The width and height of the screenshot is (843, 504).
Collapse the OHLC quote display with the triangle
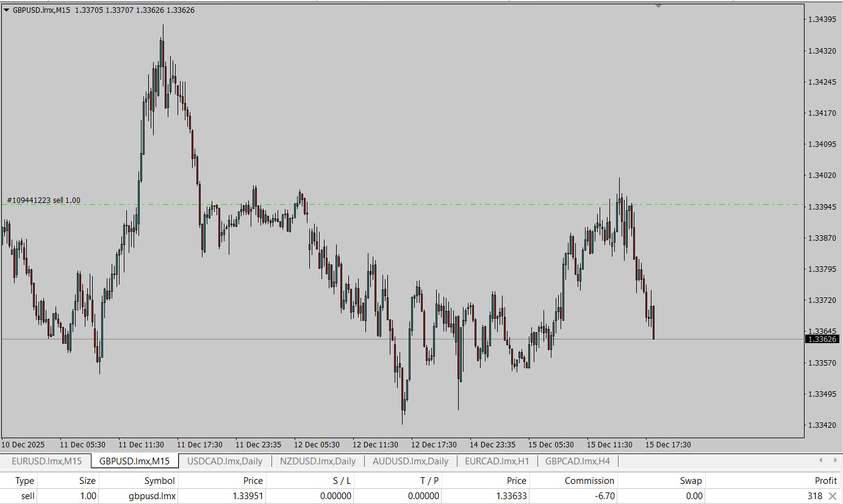pyautogui.click(x=7, y=10)
